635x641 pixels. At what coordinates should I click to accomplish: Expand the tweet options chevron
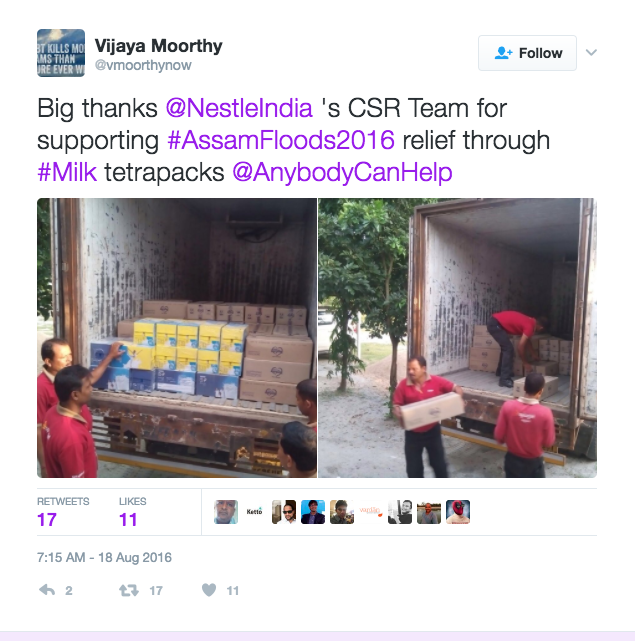click(591, 52)
